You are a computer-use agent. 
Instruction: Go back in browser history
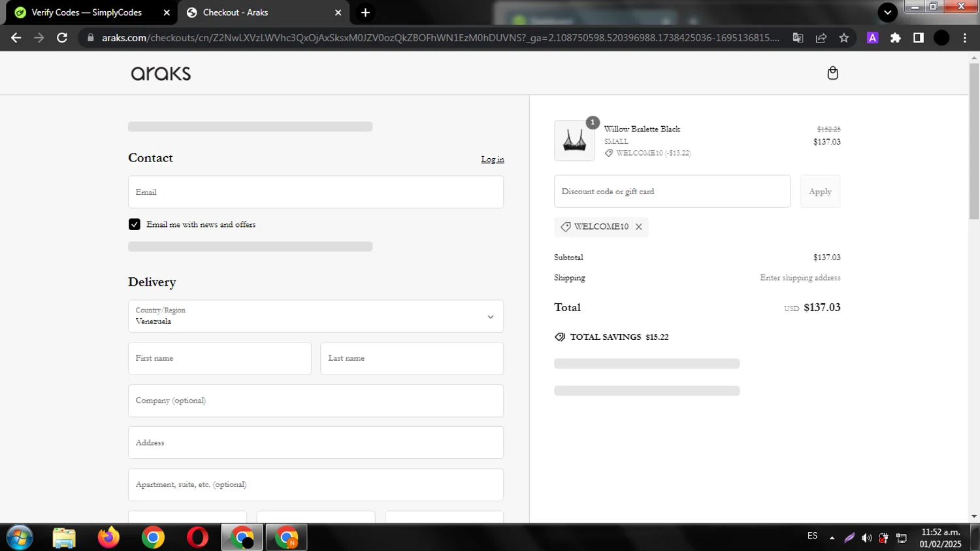point(16,38)
